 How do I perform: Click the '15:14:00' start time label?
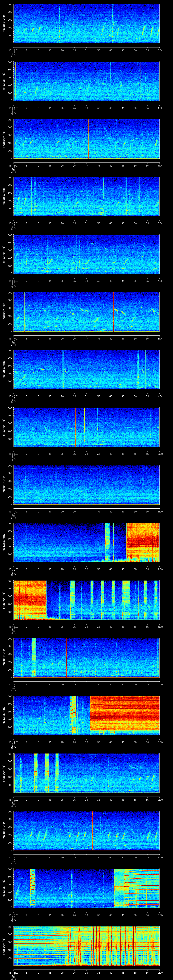pos(13,742)
